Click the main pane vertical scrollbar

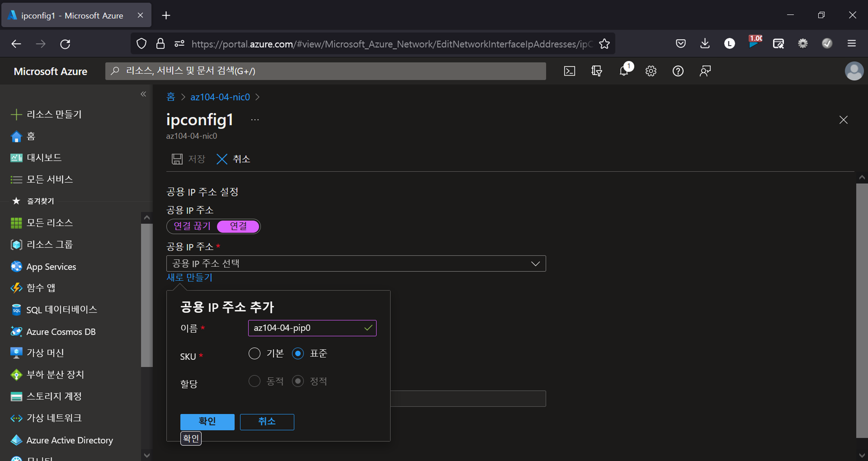pos(861,310)
